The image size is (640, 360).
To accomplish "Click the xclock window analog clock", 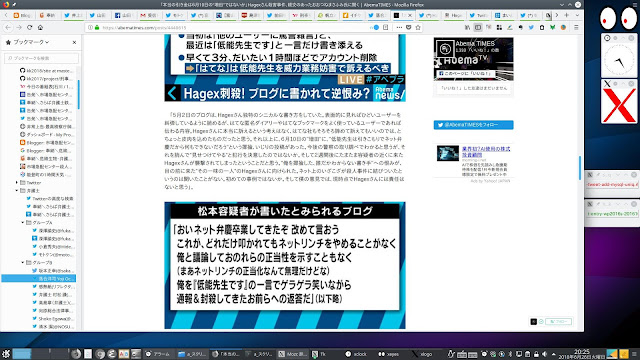I will (x=619, y=60).
